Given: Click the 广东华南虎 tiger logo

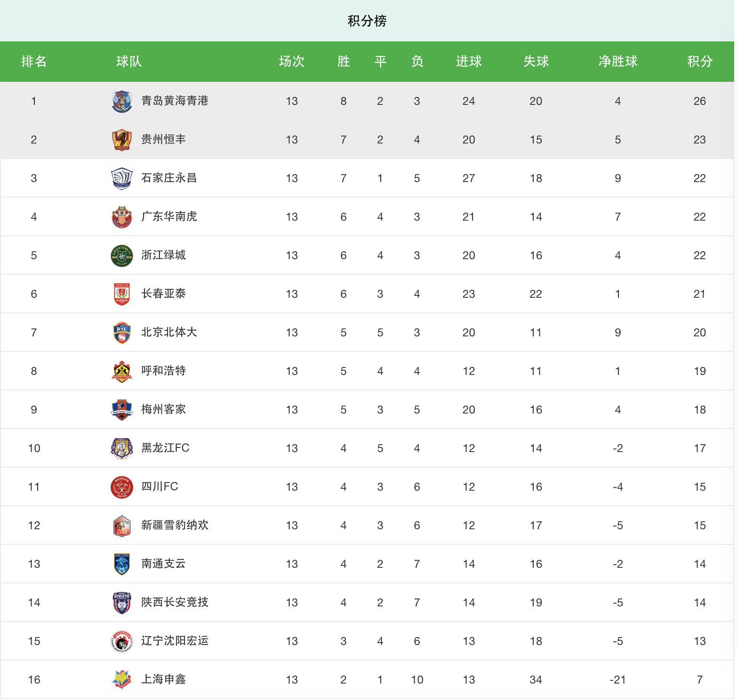Looking at the screenshot, I should [122, 217].
